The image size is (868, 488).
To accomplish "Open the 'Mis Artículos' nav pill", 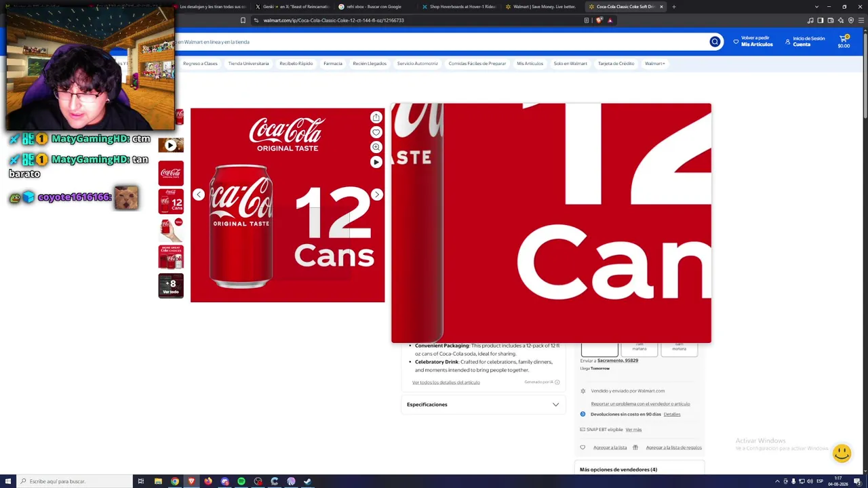I will pyautogui.click(x=530, y=64).
